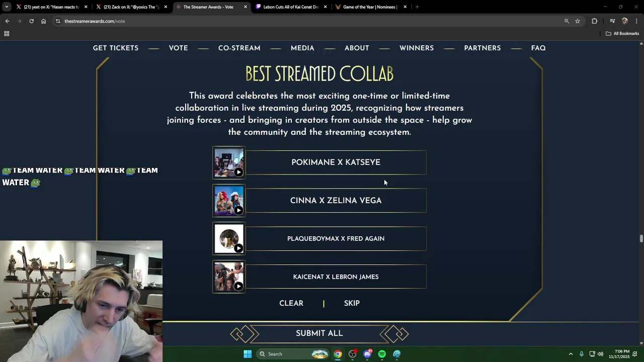Open Spotify from the taskbar
Viewport: 644px width, 362px height.
pyautogui.click(x=382, y=354)
